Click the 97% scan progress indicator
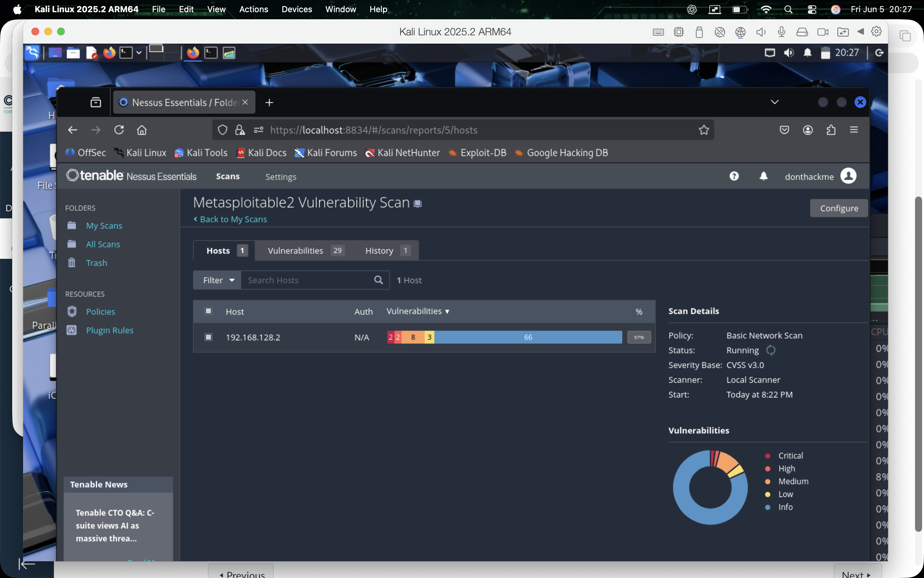 [639, 337]
